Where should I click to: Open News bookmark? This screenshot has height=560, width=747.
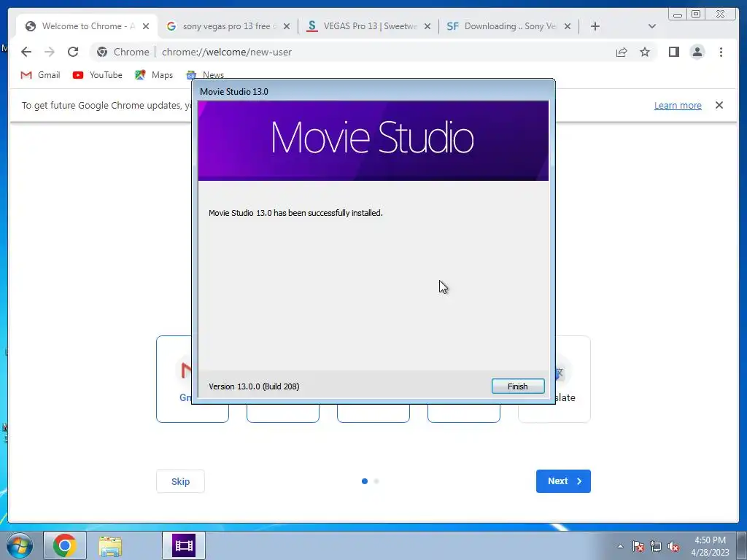(x=205, y=75)
